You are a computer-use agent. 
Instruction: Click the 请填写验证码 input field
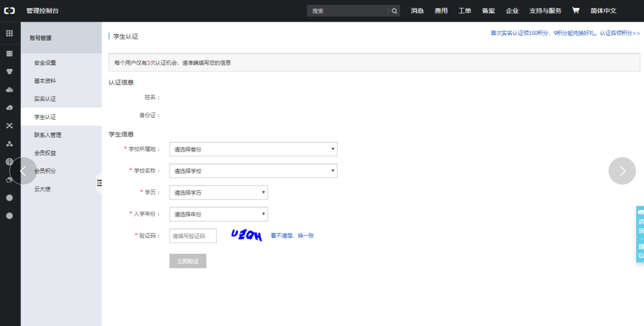pos(193,236)
